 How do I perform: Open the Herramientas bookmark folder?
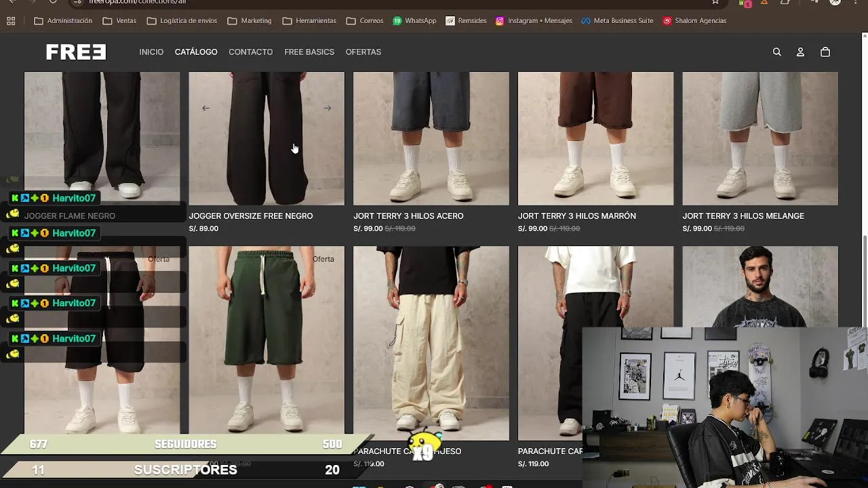pyautogui.click(x=309, y=21)
